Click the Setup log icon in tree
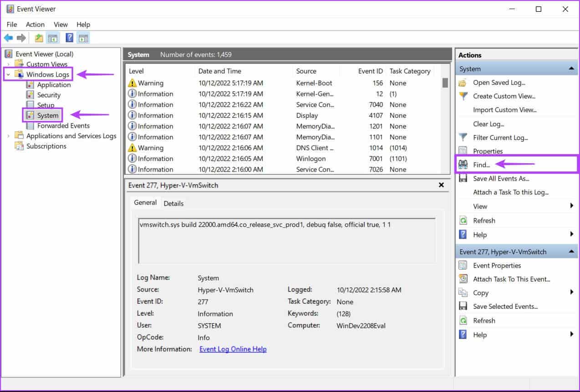This screenshot has width=580, height=392. pos(30,105)
